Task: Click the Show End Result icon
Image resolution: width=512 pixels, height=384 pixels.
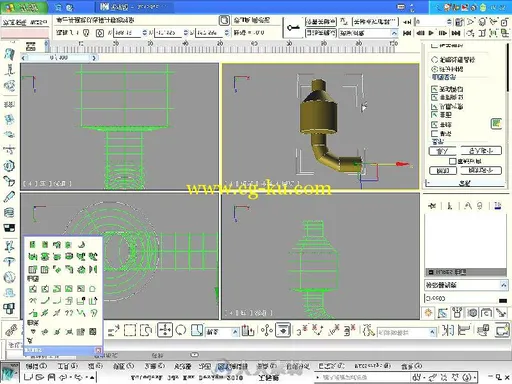Action: [450, 206]
